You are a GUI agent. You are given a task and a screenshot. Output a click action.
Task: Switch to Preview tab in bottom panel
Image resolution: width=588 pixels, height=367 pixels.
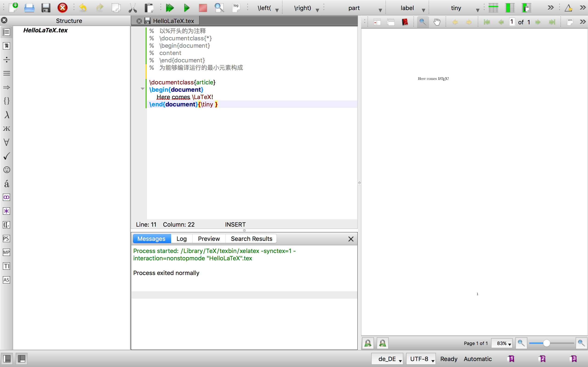pos(209,239)
